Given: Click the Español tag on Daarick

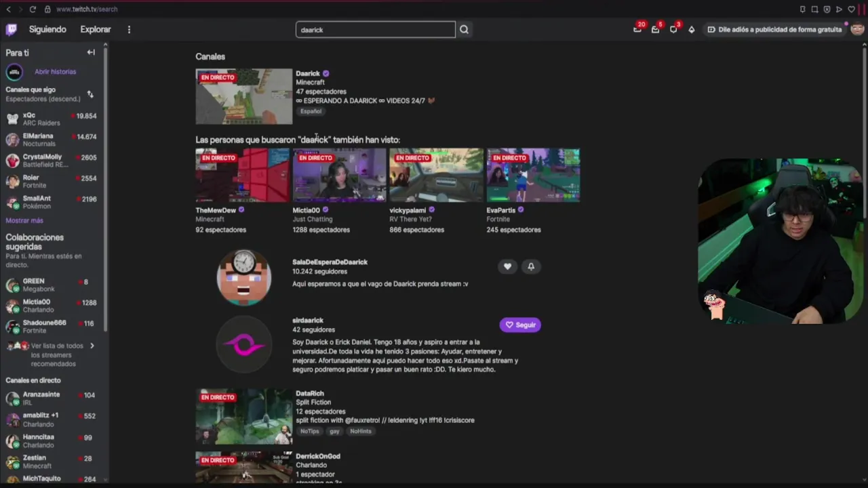Looking at the screenshot, I should pyautogui.click(x=311, y=111).
